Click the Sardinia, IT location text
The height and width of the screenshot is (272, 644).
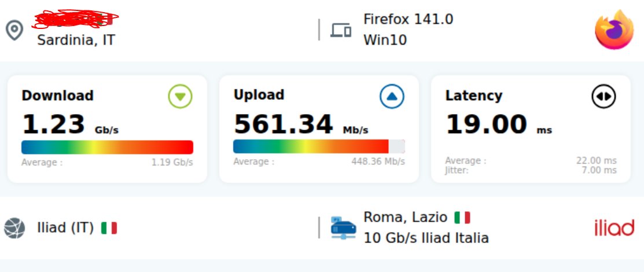click(76, 40)
